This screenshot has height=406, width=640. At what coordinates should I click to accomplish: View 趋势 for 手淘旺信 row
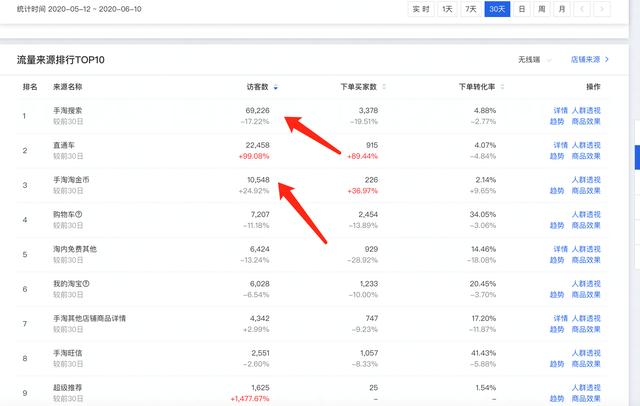tap(557, 364)
